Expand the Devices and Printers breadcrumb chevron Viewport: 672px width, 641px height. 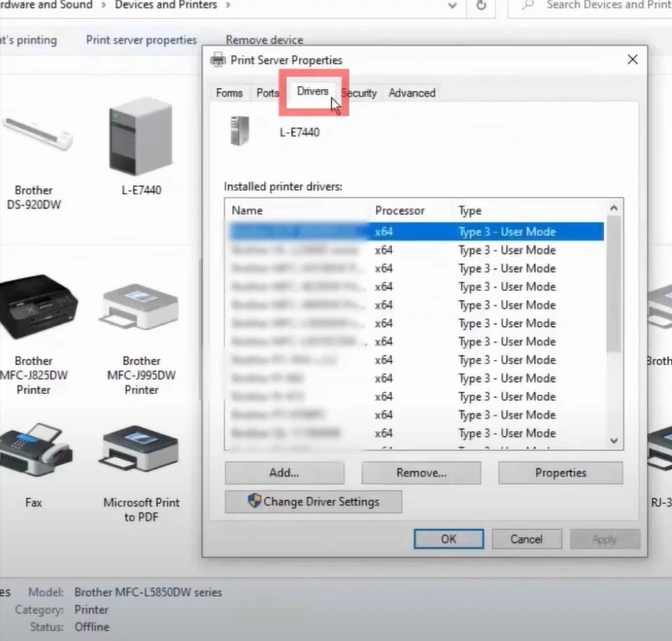click(x=228, y=6)
